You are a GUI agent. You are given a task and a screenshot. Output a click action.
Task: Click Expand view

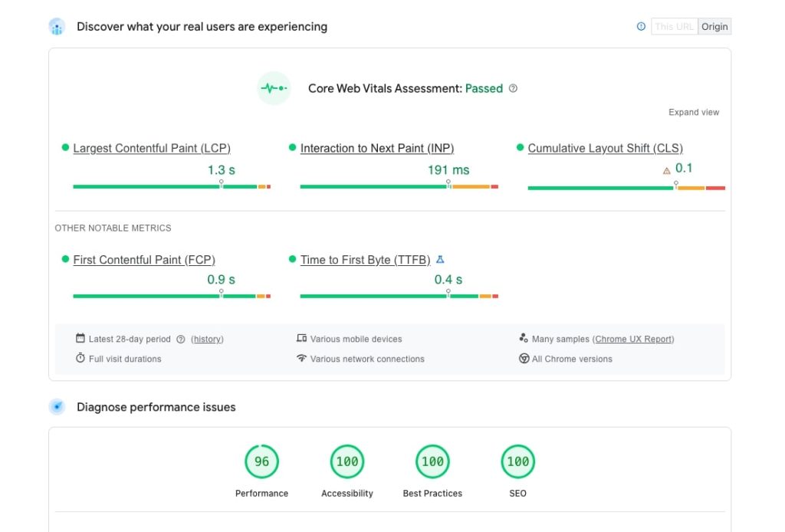693,112
